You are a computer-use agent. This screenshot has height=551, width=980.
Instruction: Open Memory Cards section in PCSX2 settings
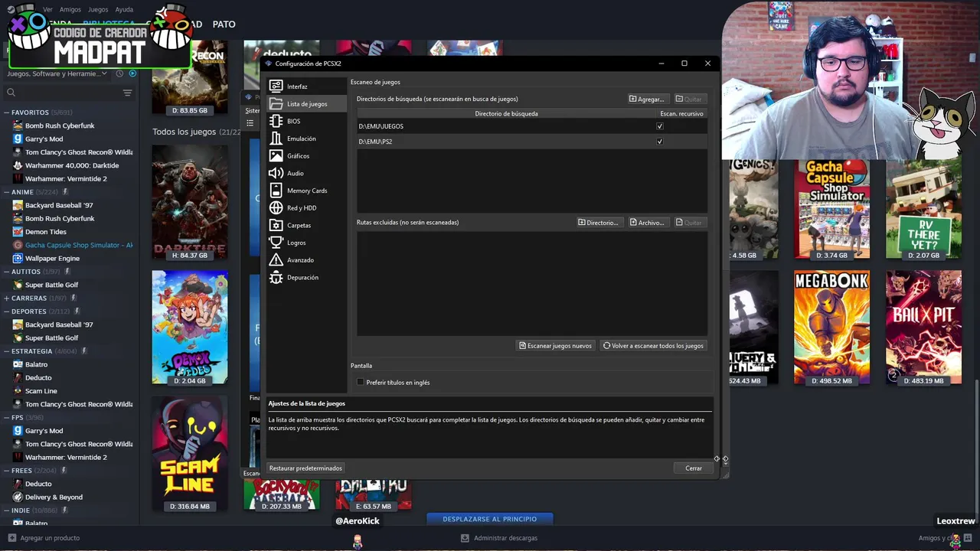pyautogui.click(x=306, y=191)
